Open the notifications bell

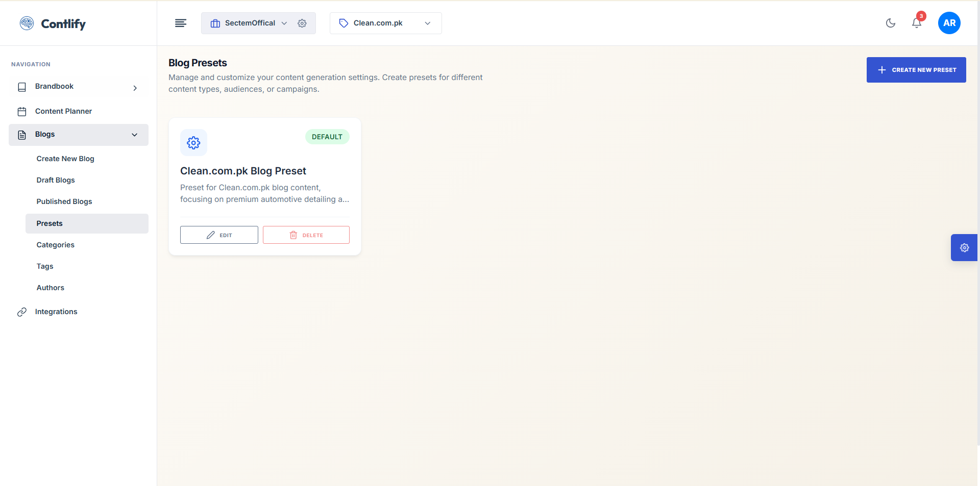917,23
